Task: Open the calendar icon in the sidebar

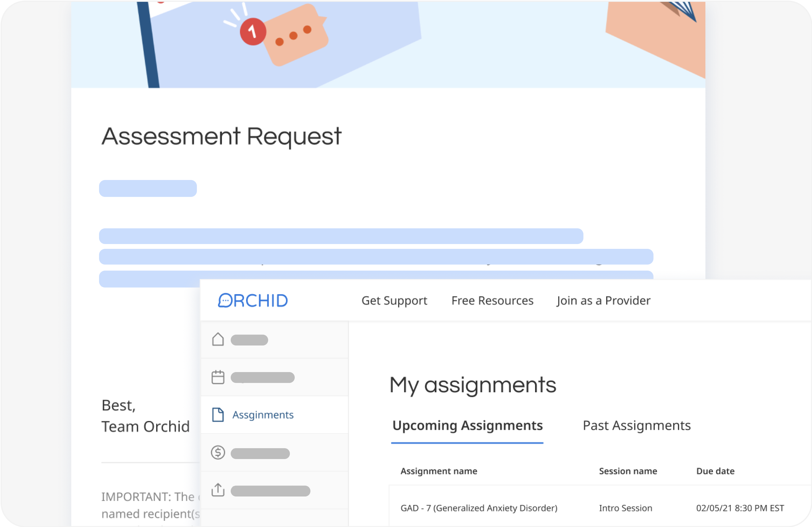Action: [x=218, y=377]
